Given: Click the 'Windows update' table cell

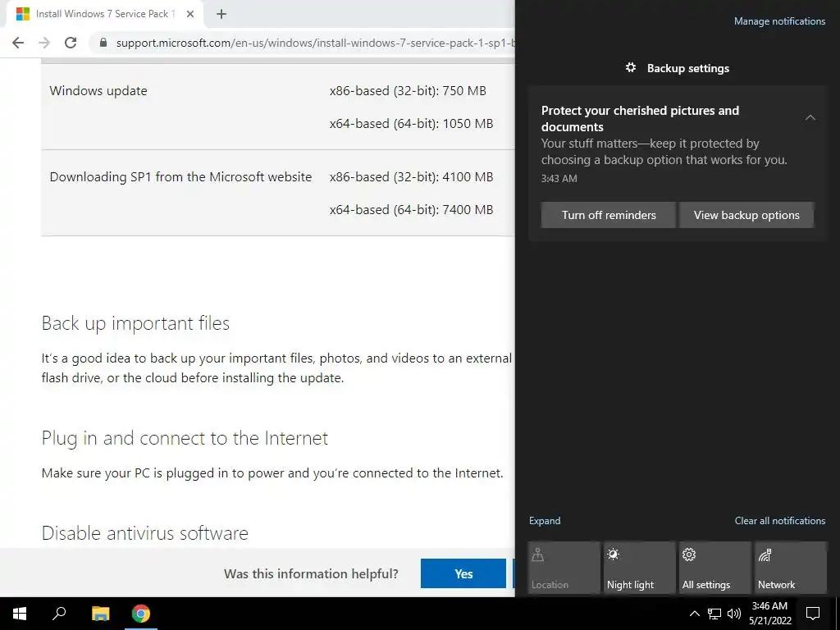Looking at the screenshot, I should pyautogui.click(x=98, y=90).
